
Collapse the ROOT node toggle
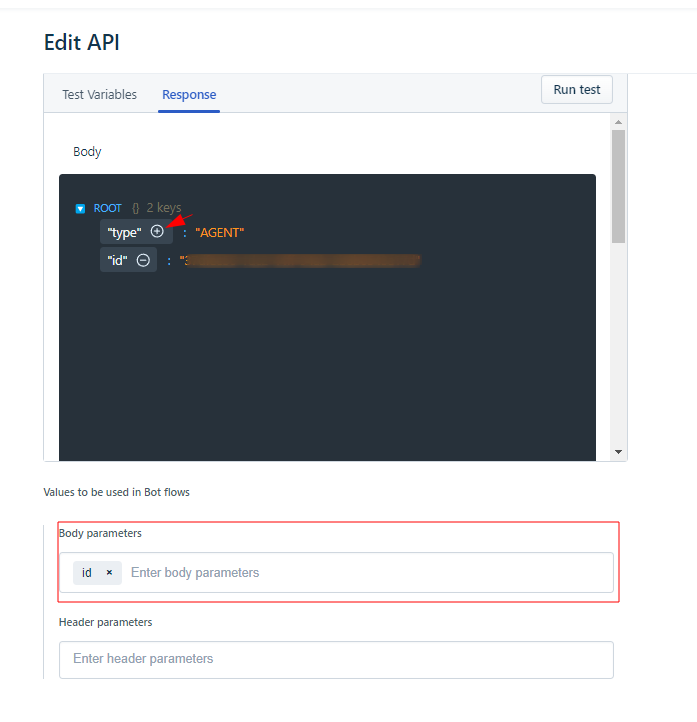pos(80,209)
